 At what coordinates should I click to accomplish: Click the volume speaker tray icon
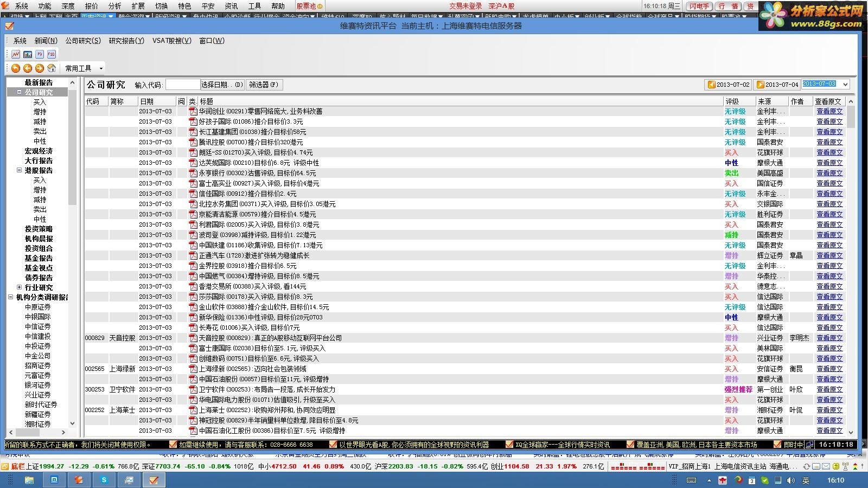[x=790, y=480]
